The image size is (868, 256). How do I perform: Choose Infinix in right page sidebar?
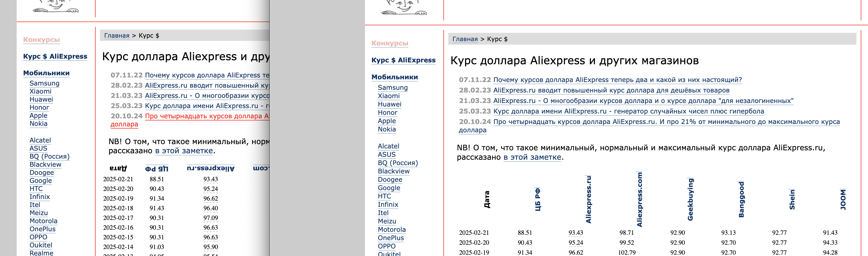tap(388, 204)
